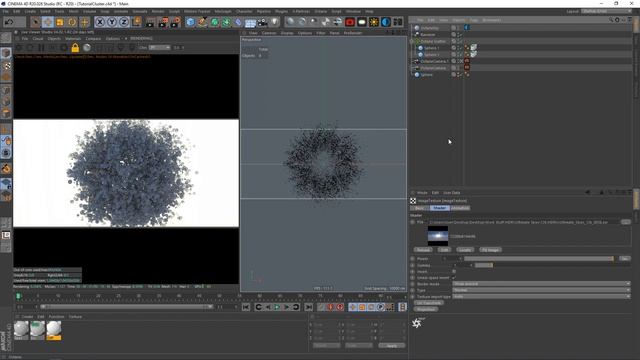This screenshot has width=640, height=360.
Task: Open the Help menu in menu bar
Action: coord(369,11)
